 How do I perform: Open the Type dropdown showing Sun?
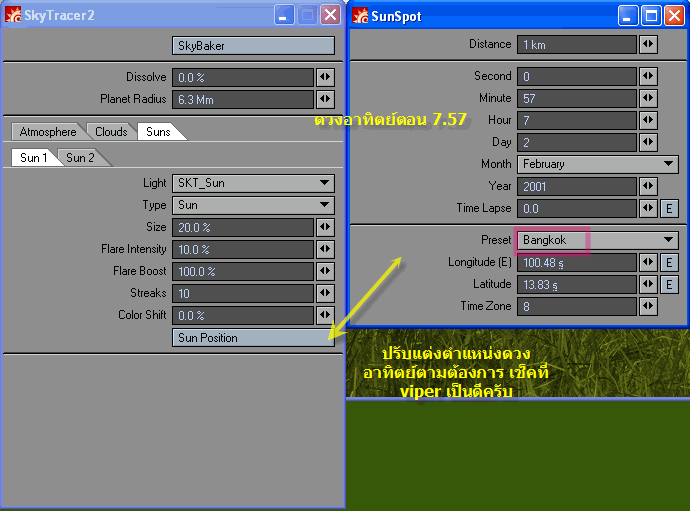[253, 205]
